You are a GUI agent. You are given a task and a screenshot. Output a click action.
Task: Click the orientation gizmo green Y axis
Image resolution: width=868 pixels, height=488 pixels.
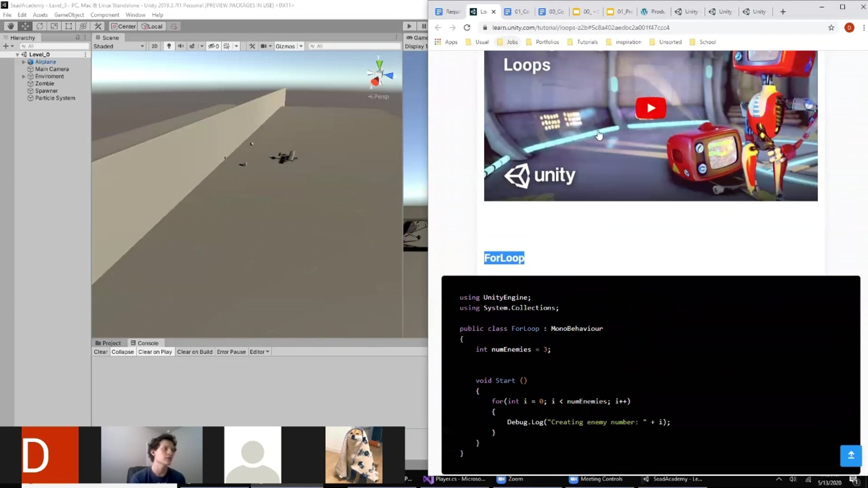tap(379, 65)
